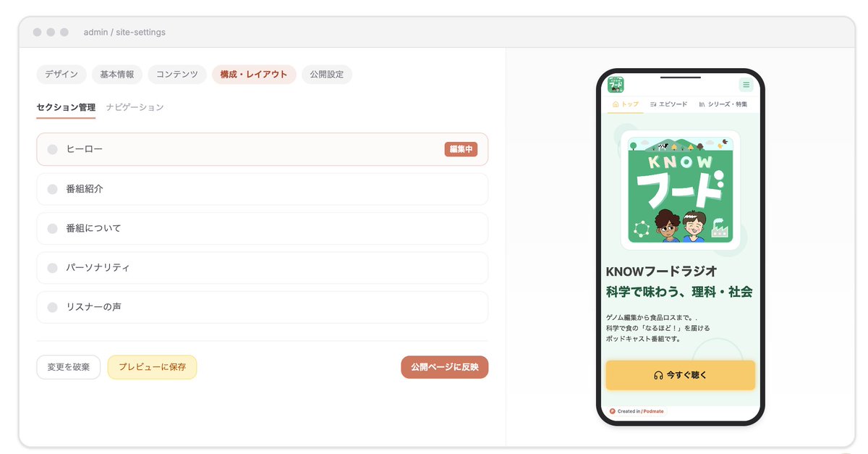Click the KNOWフードラジオ heading in preview

661,272
